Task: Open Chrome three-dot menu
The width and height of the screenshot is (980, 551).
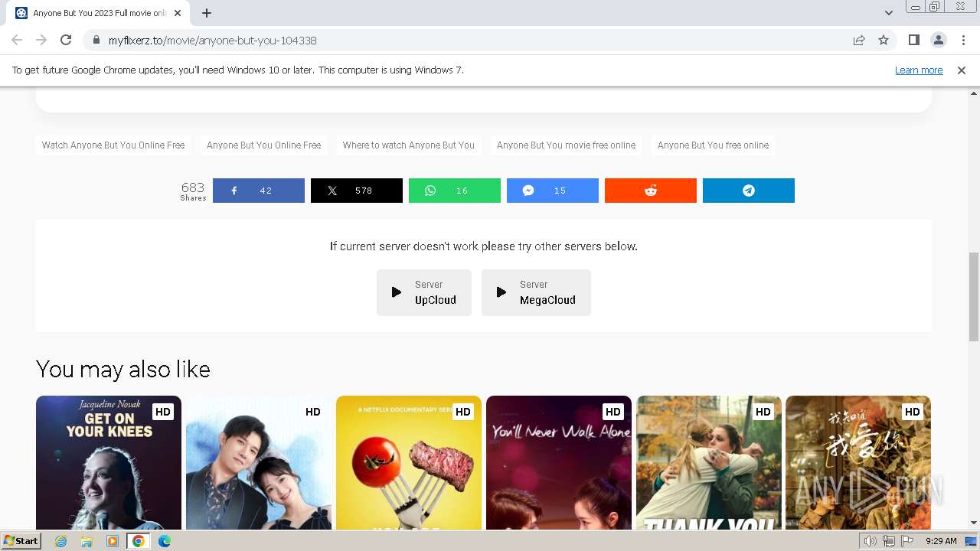Action: point(963,40)
